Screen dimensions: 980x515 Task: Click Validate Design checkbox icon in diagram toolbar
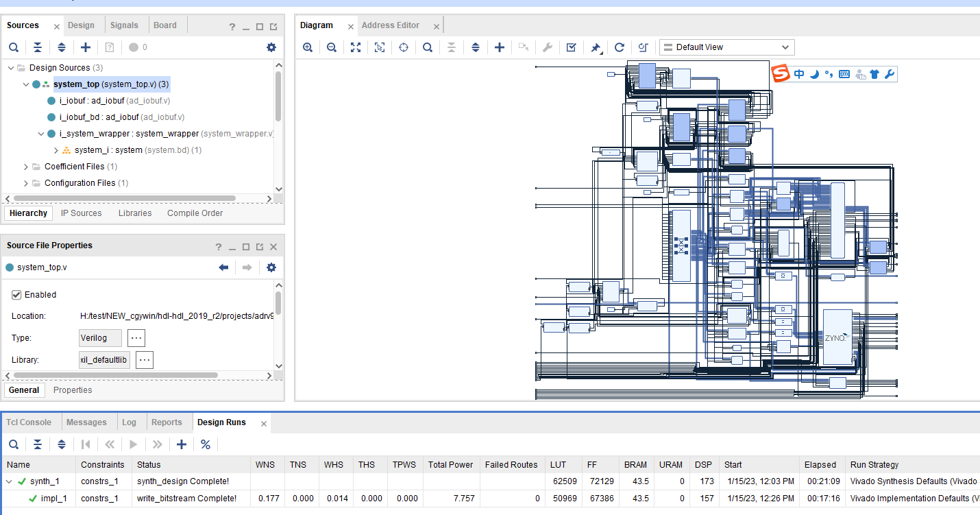(571, 47)
